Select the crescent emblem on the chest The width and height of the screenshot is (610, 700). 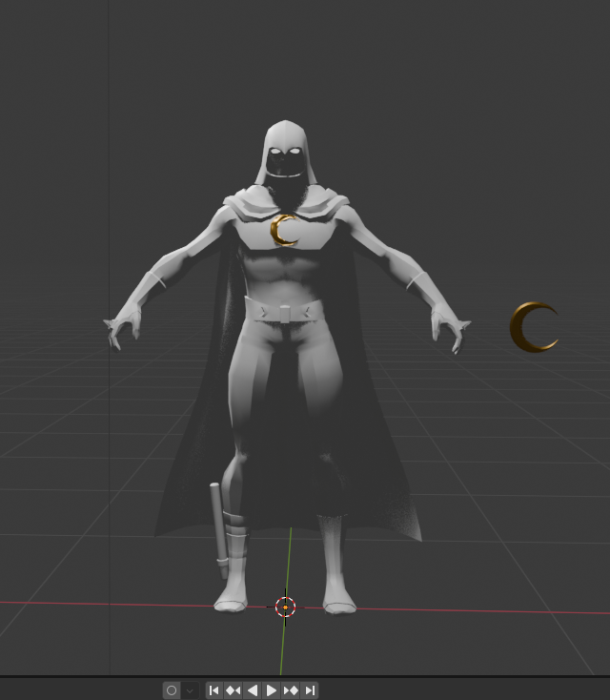[277, 231]
